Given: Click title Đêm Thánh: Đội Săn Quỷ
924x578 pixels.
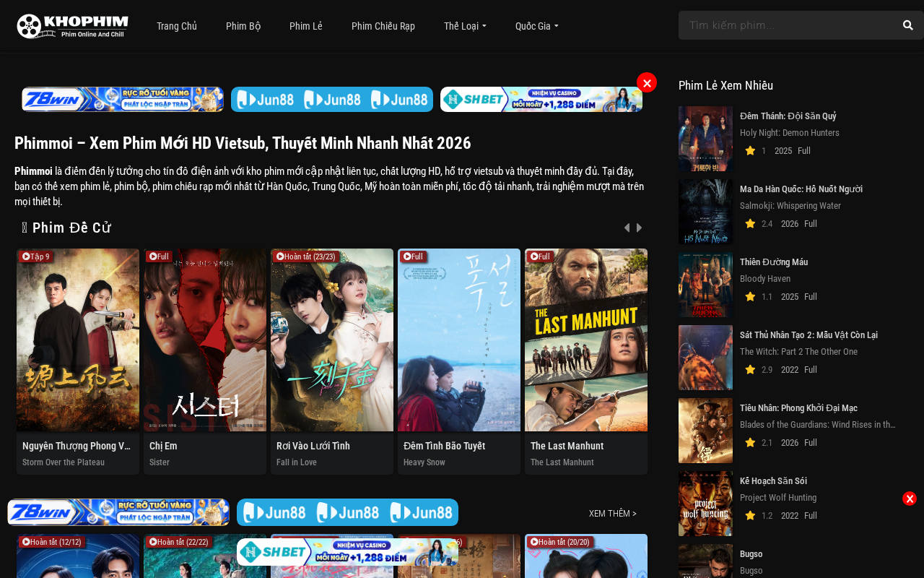Looking at the screenshot, I should 788,116.
